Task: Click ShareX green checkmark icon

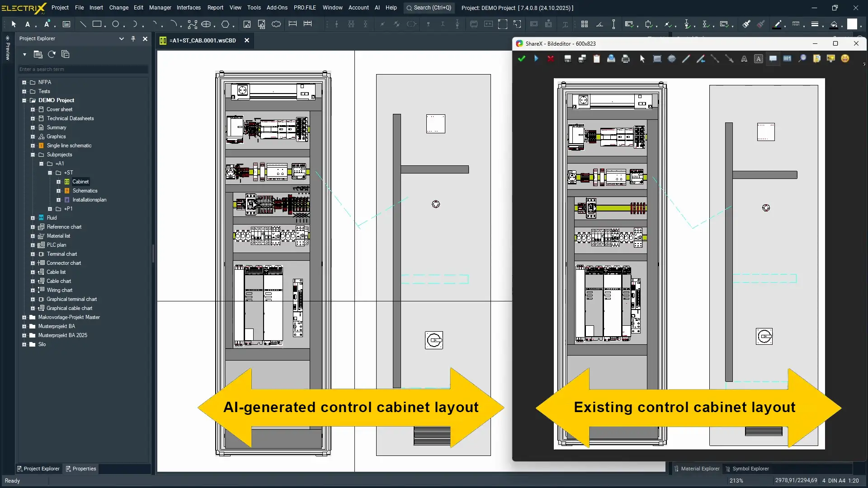Action: pyautogui.click(x=522, y=59)
